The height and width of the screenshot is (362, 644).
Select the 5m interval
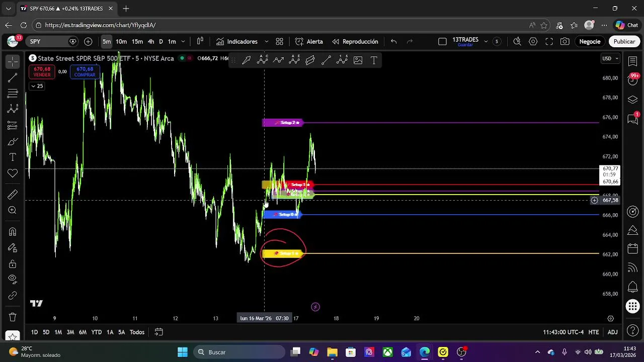[107, 42]
